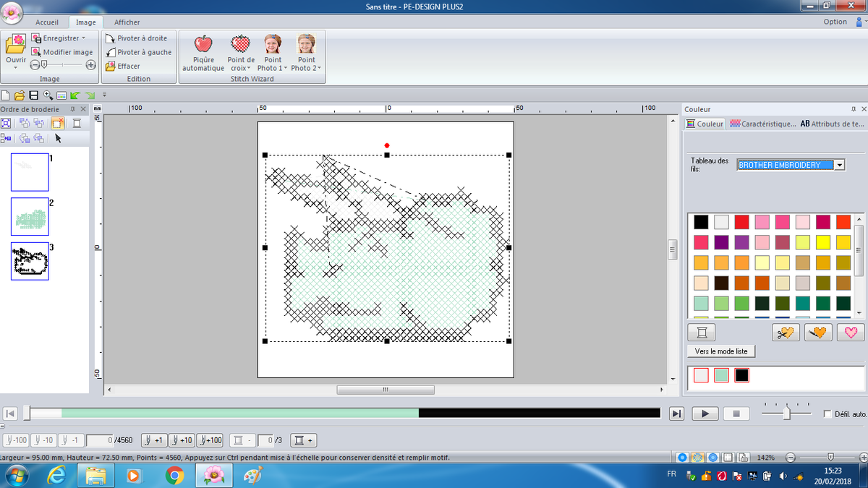Advance simulation with the +100 button
This screenshot has width=868, height=488.
[x=210, y=440]
